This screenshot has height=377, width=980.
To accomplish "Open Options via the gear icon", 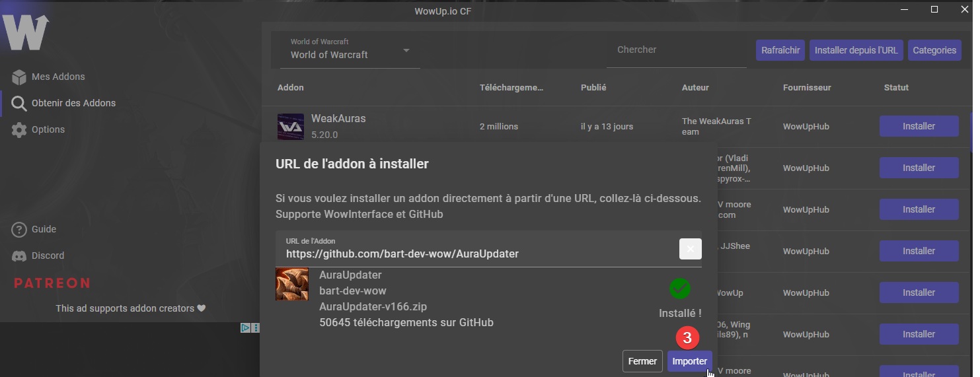I will (19, 129).
